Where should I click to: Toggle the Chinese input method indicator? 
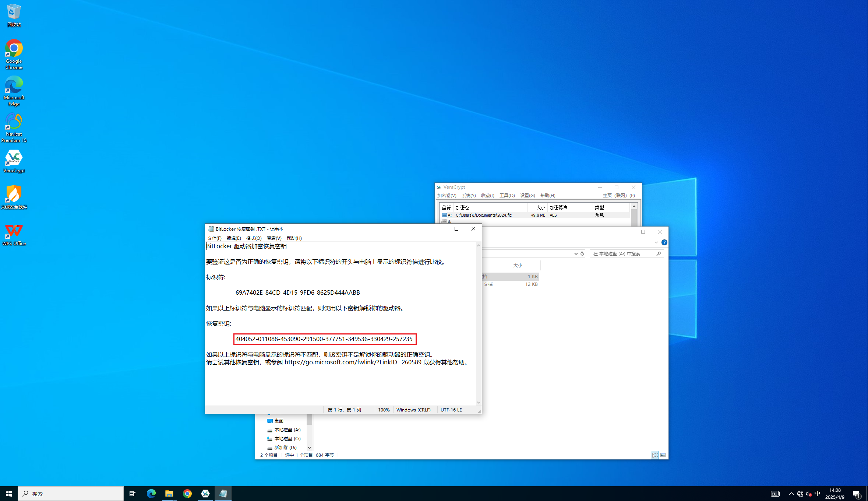[817, 494]
